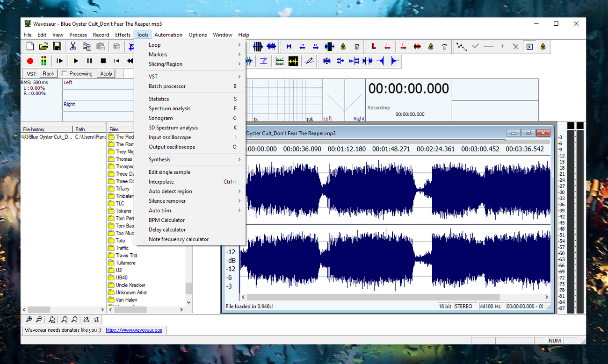Select the Toto folder
The width and height of the screenshot is (608, 364).
pyautogui.click(x=120, y=241)
